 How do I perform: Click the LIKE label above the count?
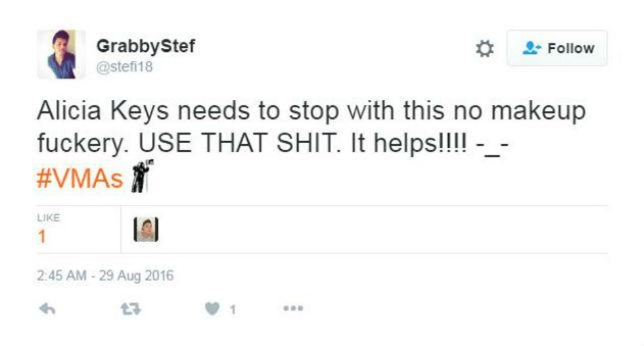coord(49,217)
